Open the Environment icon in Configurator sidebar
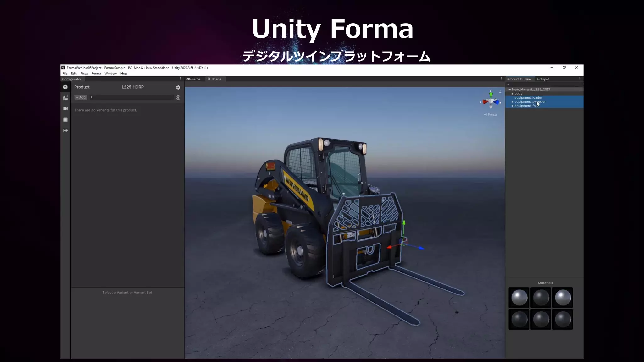The image size is (644, 362). [65, 98]
